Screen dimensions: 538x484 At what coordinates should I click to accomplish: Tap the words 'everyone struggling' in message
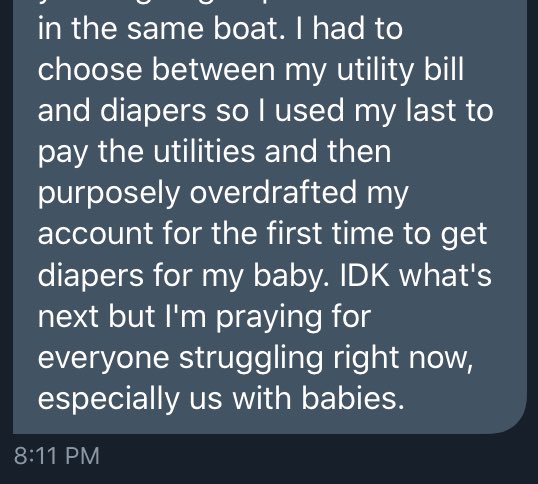180,359
